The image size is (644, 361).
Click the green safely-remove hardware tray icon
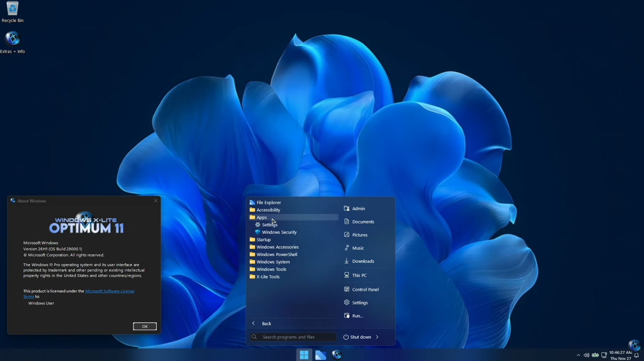[x=595, y=355]
